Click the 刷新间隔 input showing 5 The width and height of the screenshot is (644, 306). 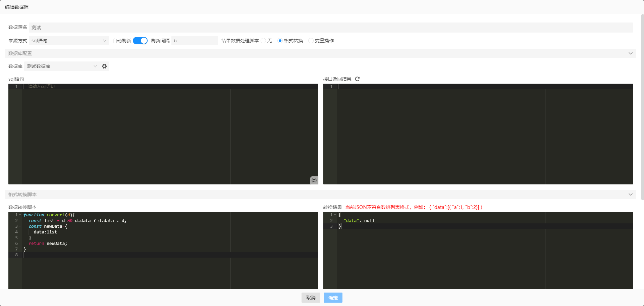point(195,41)
